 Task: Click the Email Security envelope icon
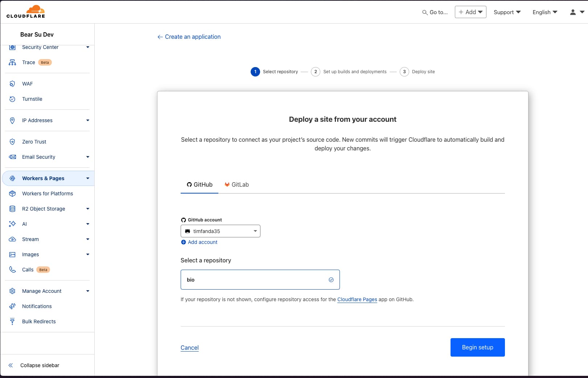(12, 157)
